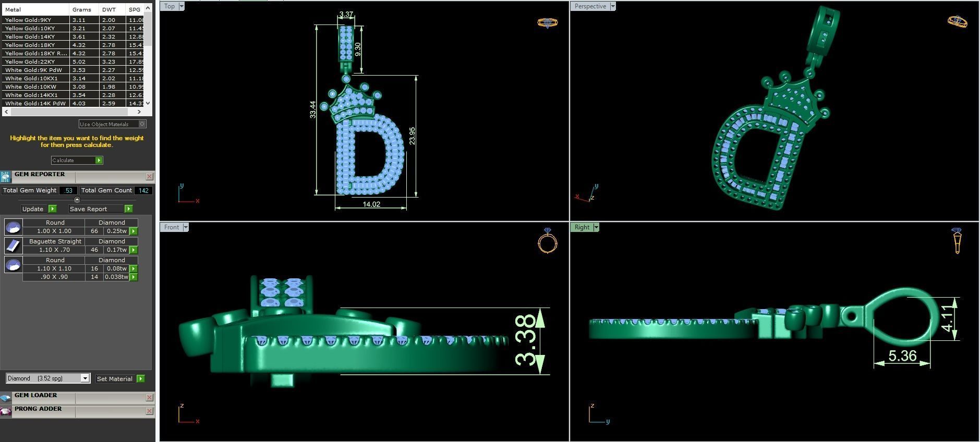Click the Total Gem Weight value field

click(x=68, y=190)
